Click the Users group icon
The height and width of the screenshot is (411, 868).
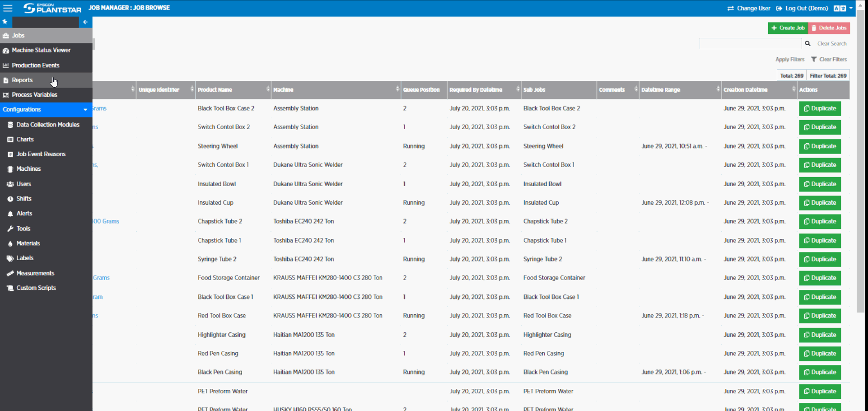(10, 184)
